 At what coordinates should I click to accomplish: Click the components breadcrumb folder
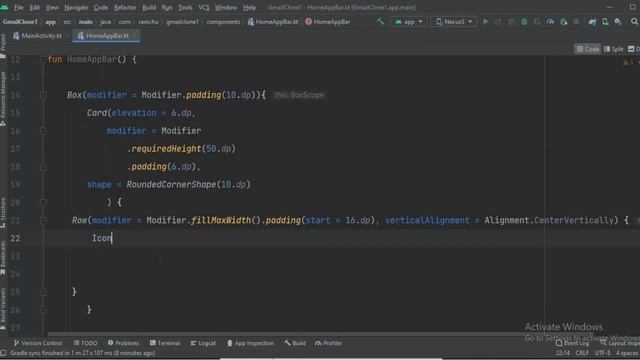tap(223, 22)
